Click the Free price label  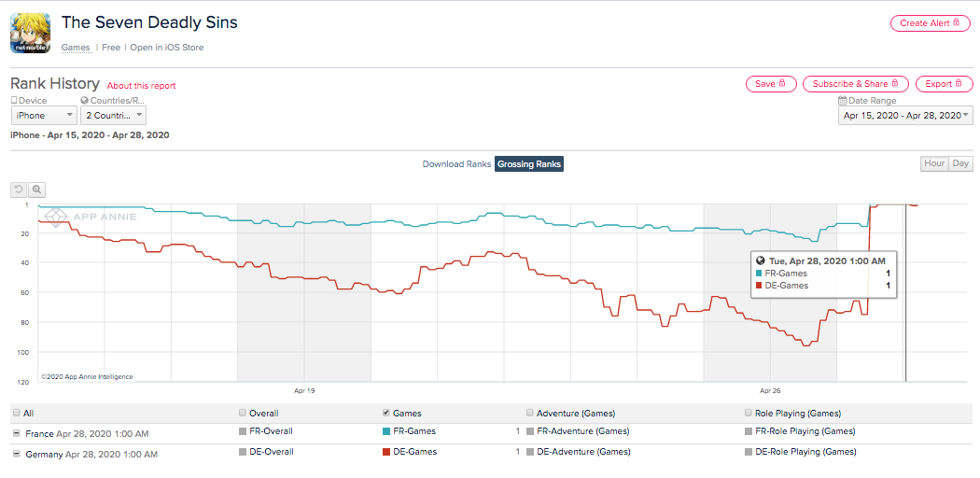click(111, 48)
